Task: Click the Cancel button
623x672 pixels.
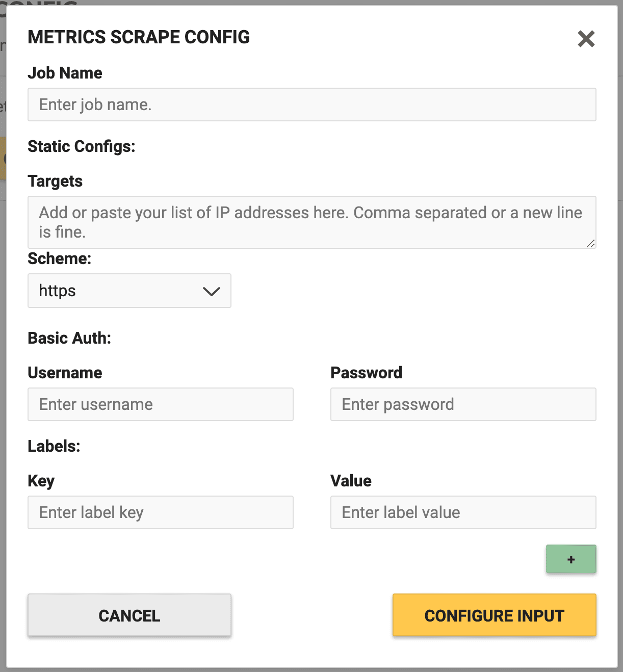Action: point(129,615)
